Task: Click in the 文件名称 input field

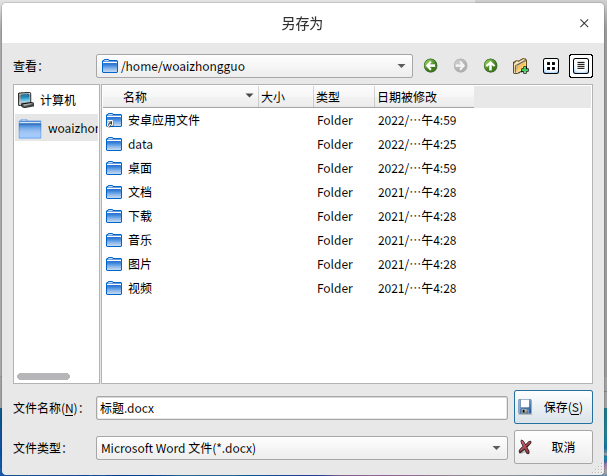Action: point(302,408)
